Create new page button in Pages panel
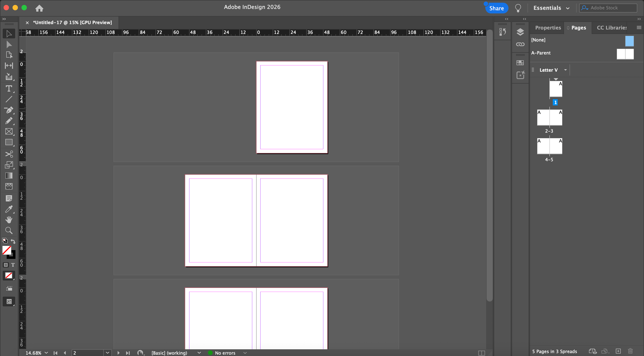 618,351
